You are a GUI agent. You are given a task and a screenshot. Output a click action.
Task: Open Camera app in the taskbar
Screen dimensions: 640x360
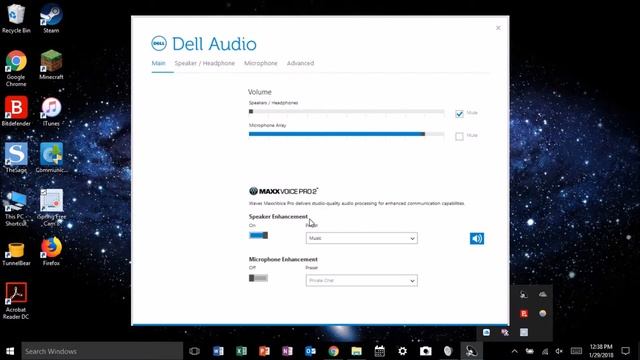pos(425,351)
